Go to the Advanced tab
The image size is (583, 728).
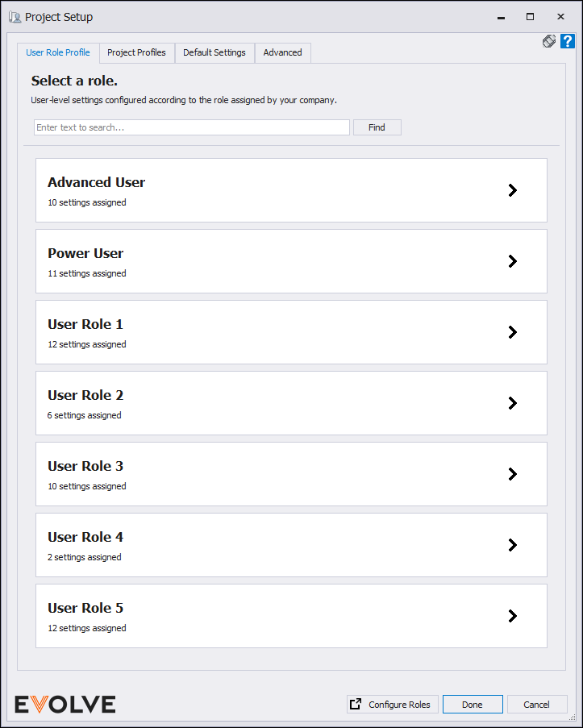click(282, 52)
